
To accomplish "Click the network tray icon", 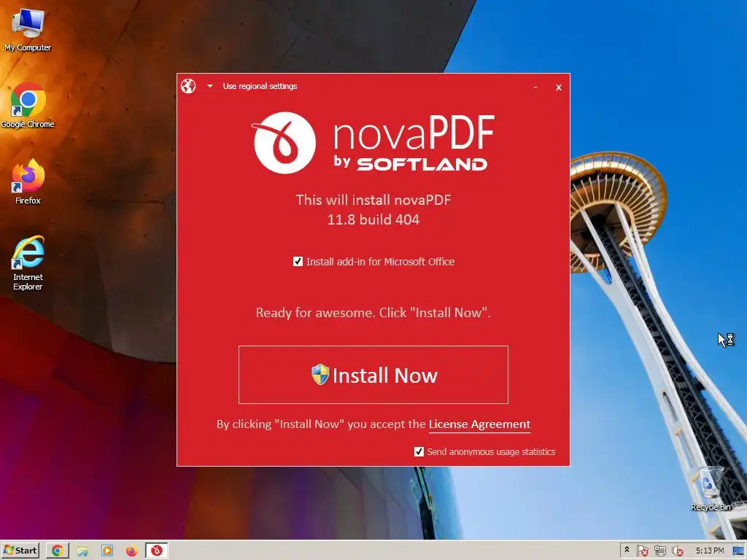I will click(x=659, y=551).
